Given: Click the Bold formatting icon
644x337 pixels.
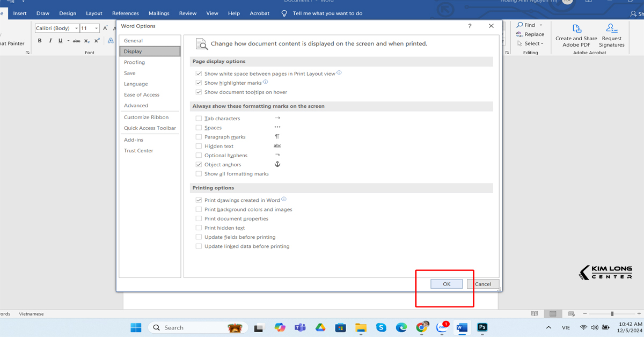Looking at the screenshot, I should [x=40, y=41].
